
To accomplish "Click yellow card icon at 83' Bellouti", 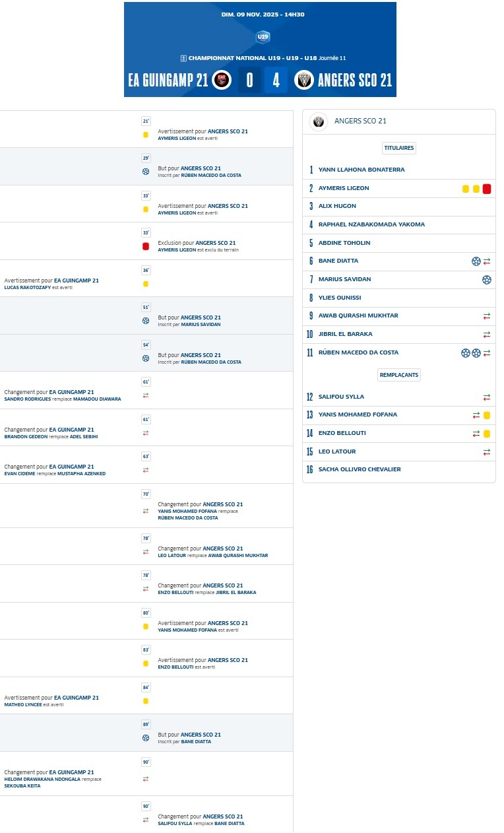I will coord(146,663).
